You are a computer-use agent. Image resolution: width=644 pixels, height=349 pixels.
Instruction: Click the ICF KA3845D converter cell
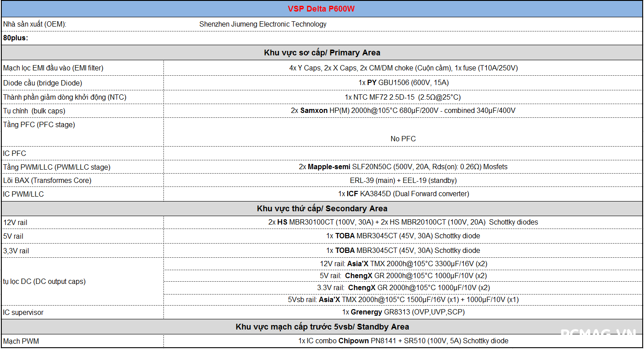click(403, 194)
